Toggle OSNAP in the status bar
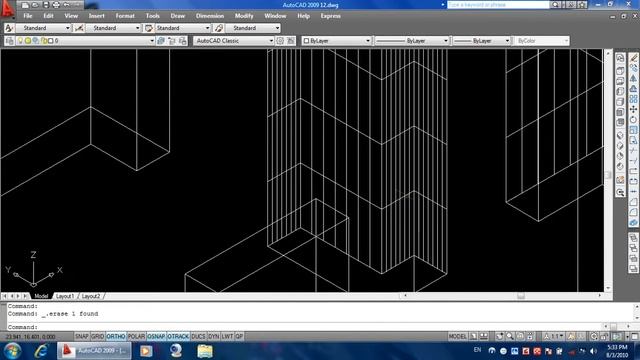Screen dimensions: 640x360 [x=156, y=336]
